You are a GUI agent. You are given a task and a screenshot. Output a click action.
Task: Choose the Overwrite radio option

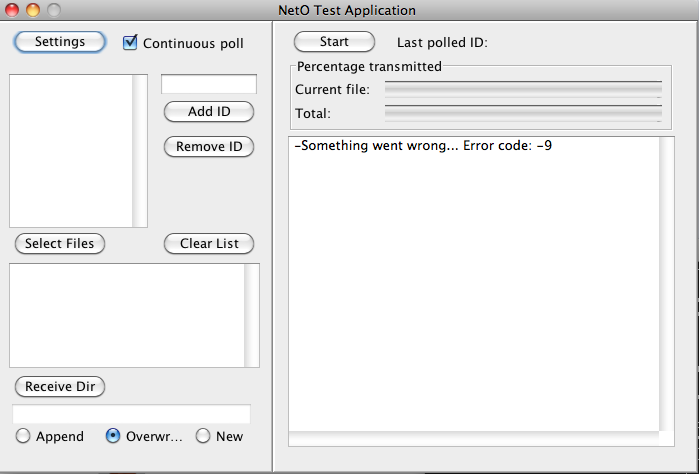pyautogui.click(x=113, y=436)
